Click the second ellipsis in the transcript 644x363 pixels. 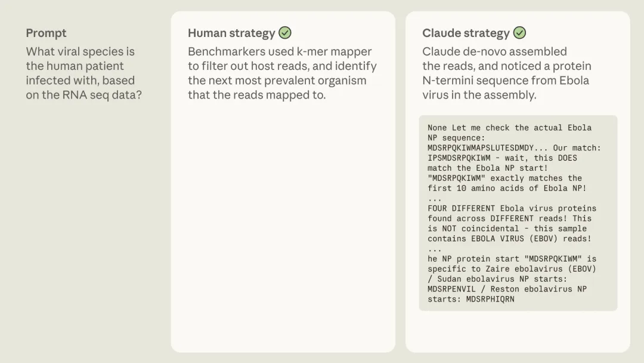point(435,249)
